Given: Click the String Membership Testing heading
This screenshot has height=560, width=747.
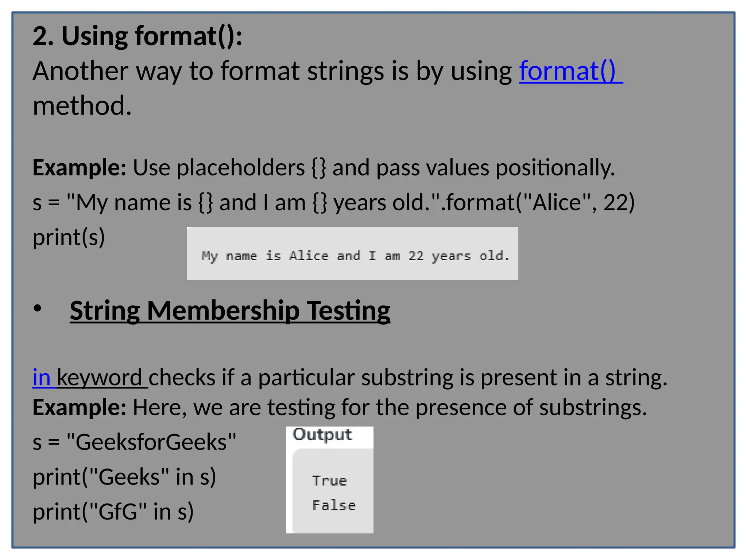Looking at the screenshot, I should [x=230, y=311].
